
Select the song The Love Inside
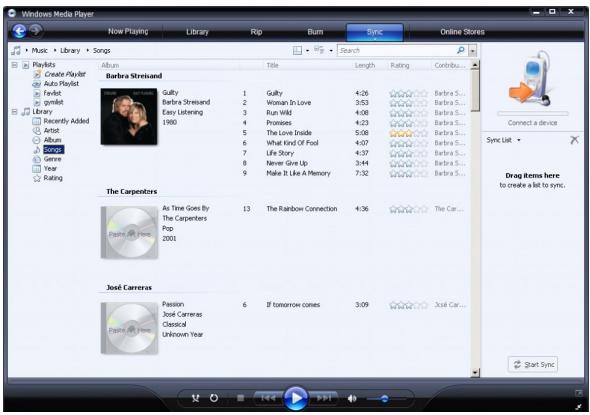[x=289, y=133]
